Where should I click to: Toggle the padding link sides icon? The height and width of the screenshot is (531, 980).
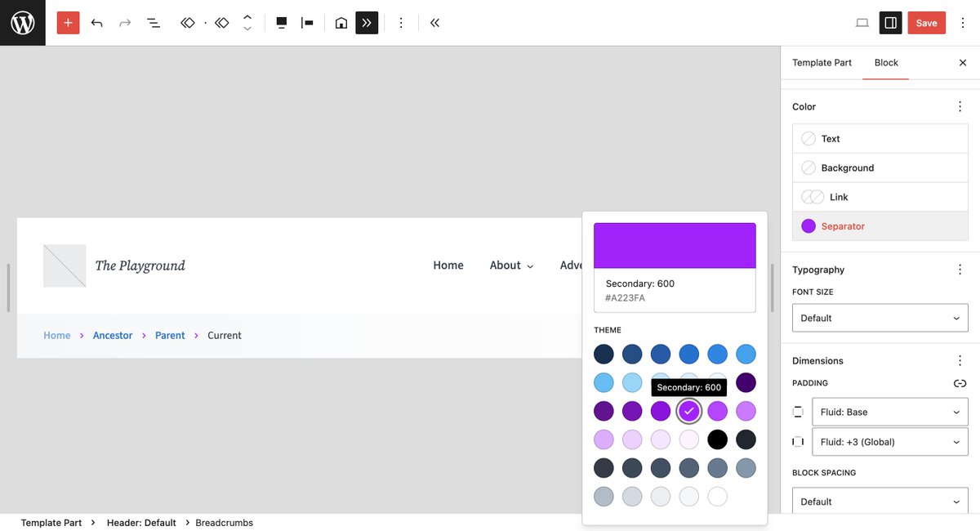click(x=960, y=383)
